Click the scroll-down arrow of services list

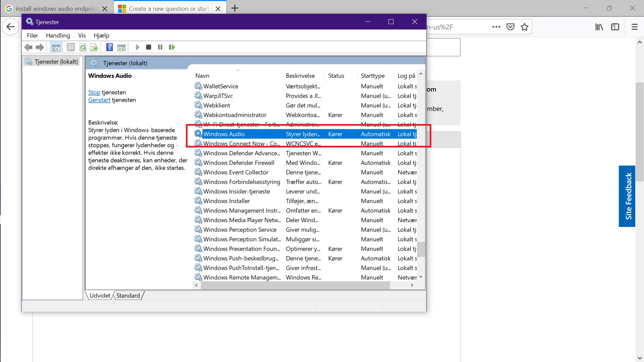click(x=421, y=277)
